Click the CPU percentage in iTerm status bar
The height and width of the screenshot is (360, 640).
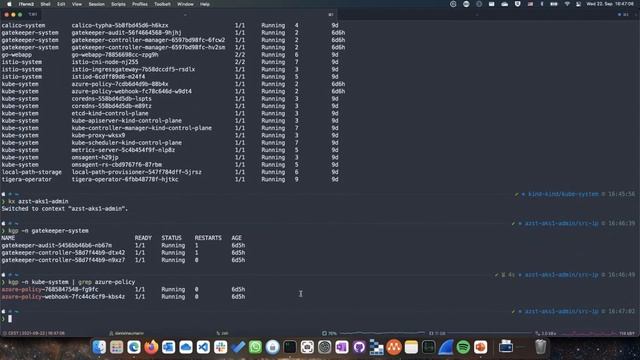[x=330, y=333]
